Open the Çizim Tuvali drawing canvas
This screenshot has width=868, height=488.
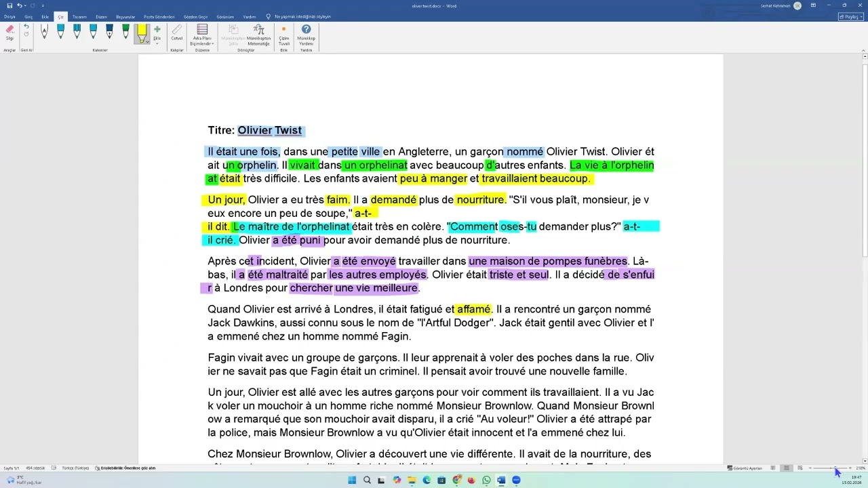284,35
